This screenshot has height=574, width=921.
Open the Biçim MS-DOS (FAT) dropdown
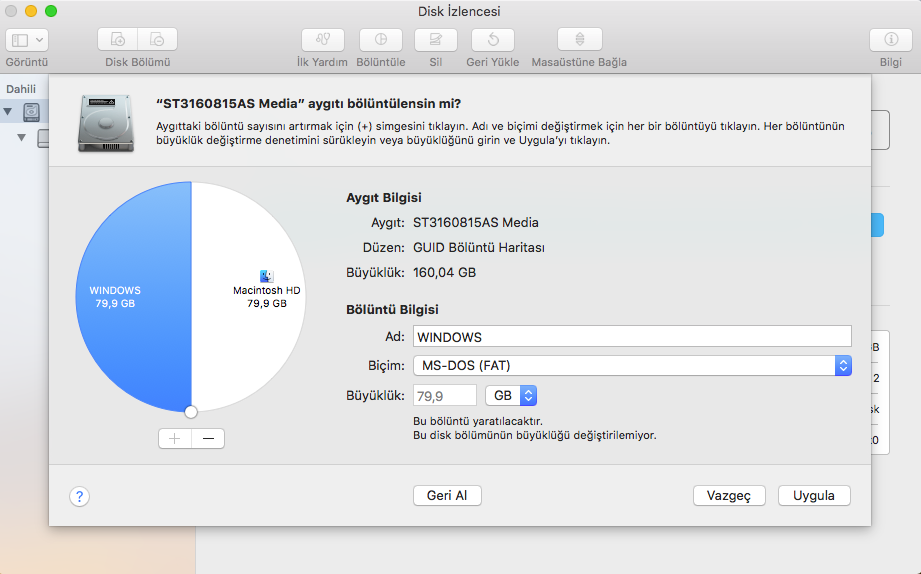pyautogui.click(x=632, y=365)
